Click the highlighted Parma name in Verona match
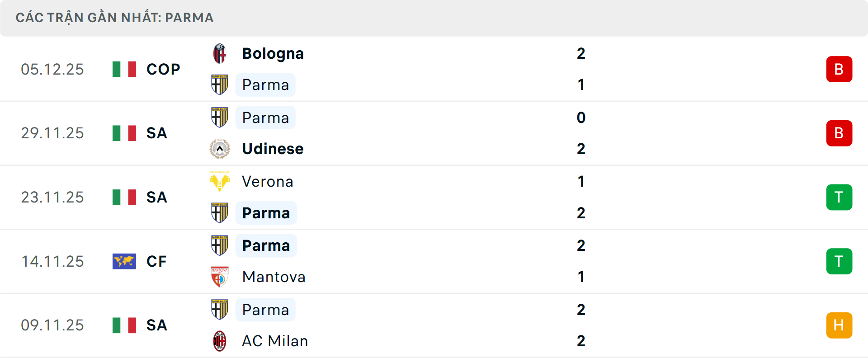Screen dimensions: 868x358 point(266,212)
